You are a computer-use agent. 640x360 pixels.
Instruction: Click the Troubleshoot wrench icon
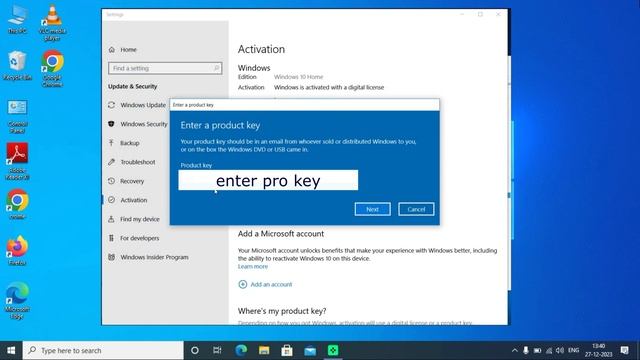coord(111,162)
